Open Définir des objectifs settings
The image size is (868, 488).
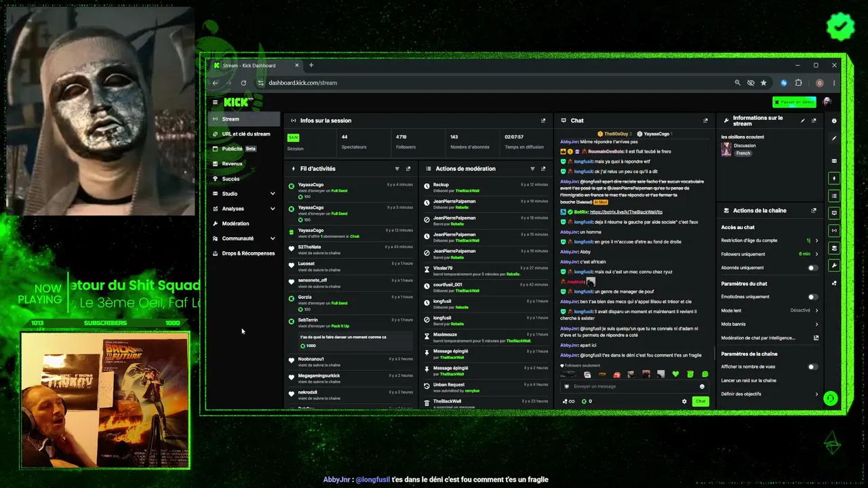pyautogui.click(x=769, y=394)
